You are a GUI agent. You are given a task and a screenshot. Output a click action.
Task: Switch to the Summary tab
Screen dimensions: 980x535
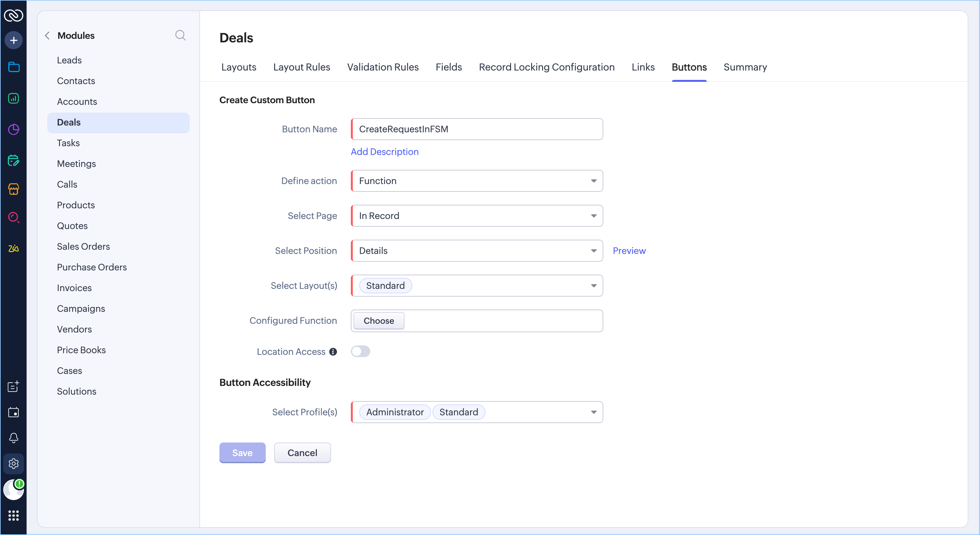pos(745,67)
